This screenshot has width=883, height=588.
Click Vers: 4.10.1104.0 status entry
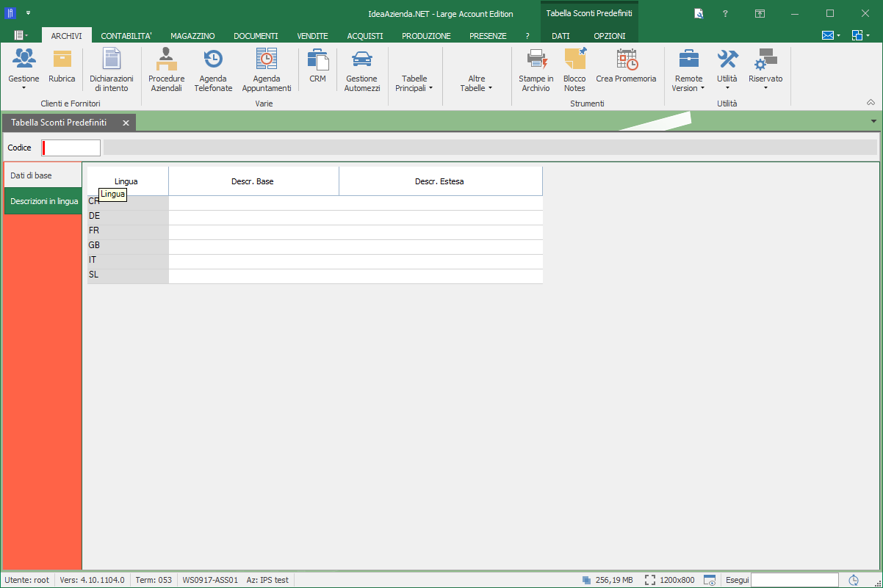point(92,580)
